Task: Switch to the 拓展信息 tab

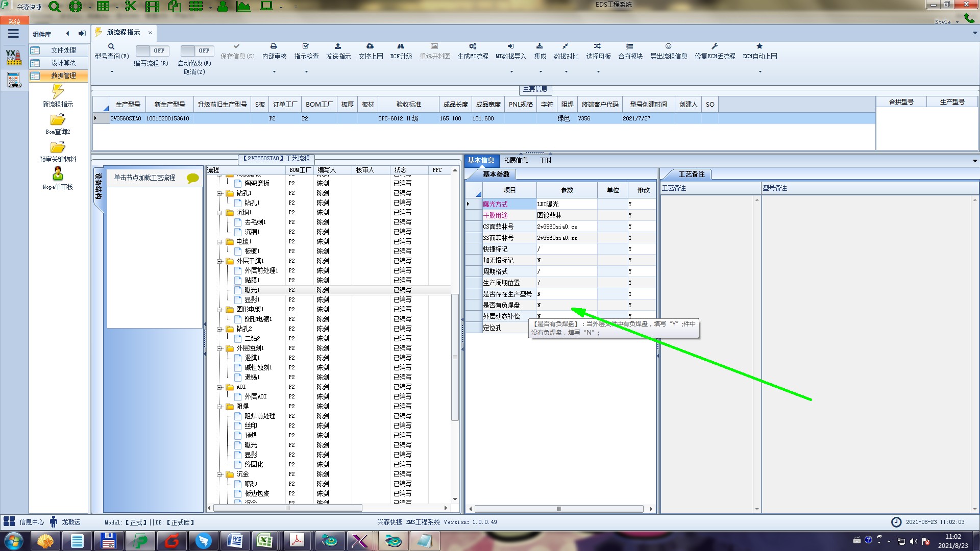Action: 516,160
